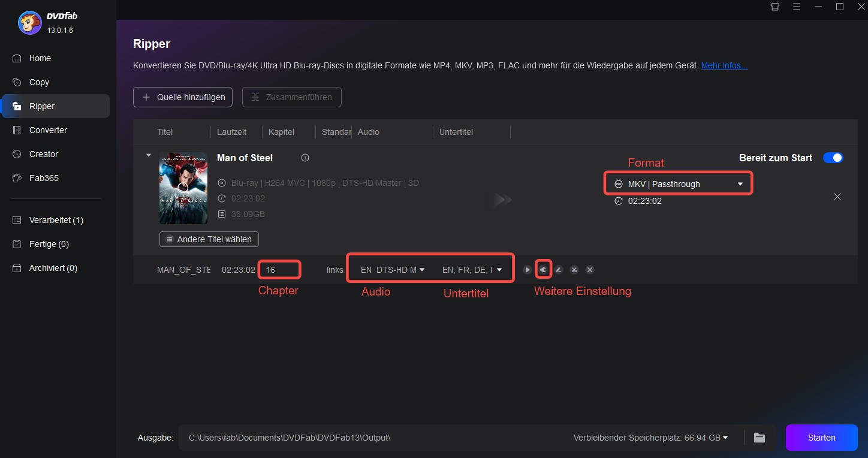The width and height of the screenshot is (868, 458).
Task: Open MKV | Passthrough format dropdown
Action: (x=679, y=184)
